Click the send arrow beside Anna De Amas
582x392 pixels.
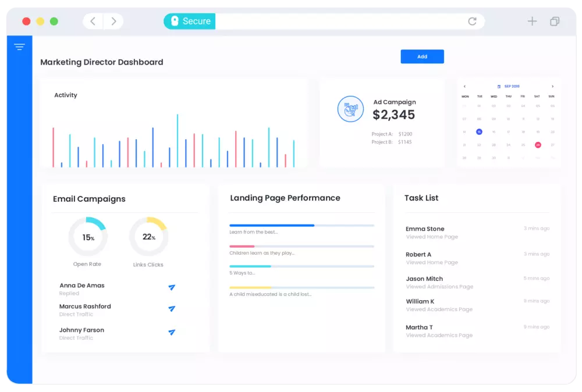pyautogui.click(x=172, y=287)
